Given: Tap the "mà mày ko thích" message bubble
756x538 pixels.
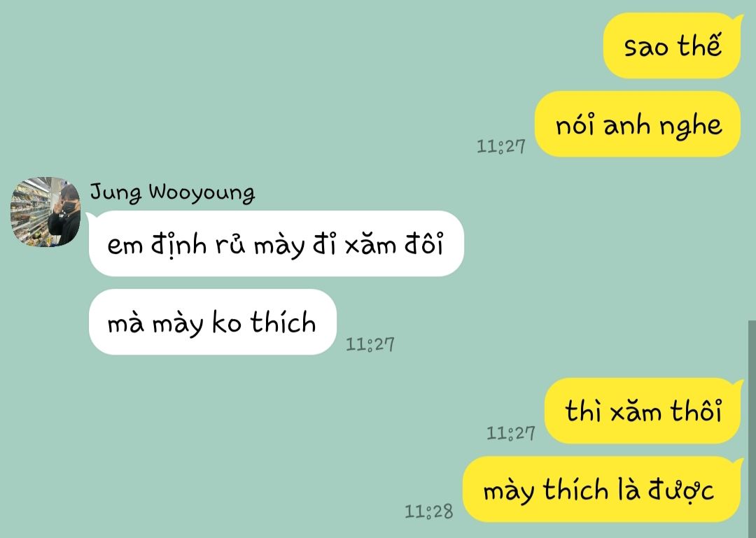Looking at the screenshot, I should click(x=213, y=322).
